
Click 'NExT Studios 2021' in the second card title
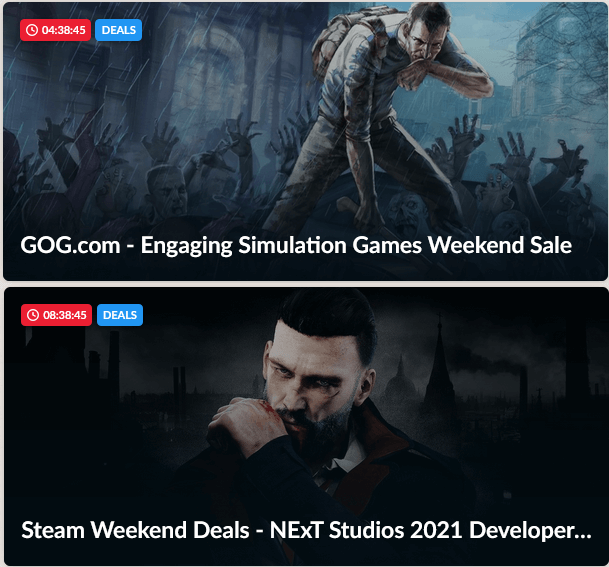click(x=366, y=530)
